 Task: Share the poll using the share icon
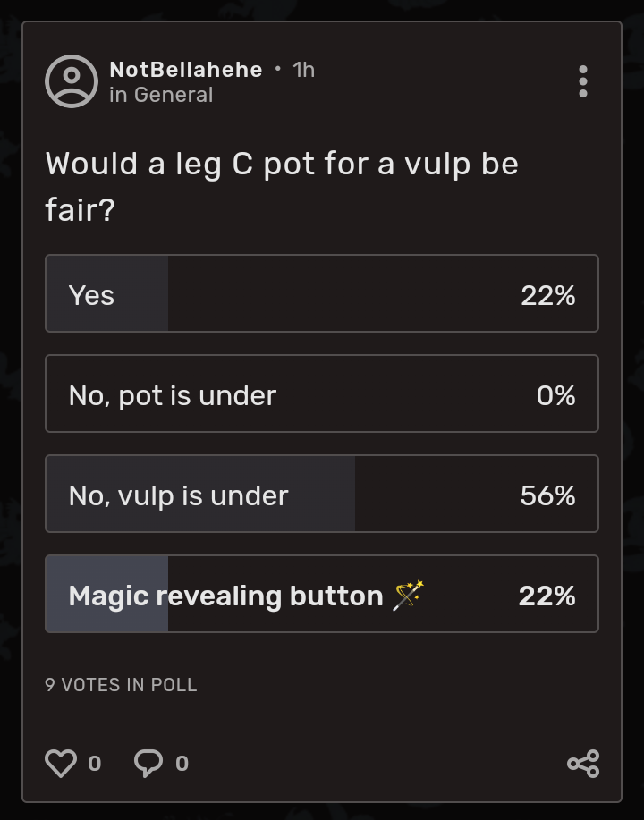[x=583, y=763]
